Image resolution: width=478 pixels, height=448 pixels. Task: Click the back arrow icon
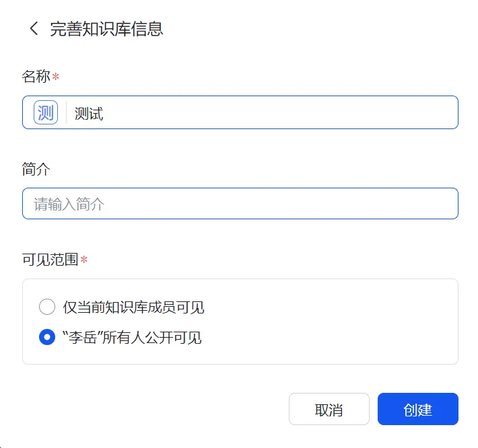pos(34,29)
